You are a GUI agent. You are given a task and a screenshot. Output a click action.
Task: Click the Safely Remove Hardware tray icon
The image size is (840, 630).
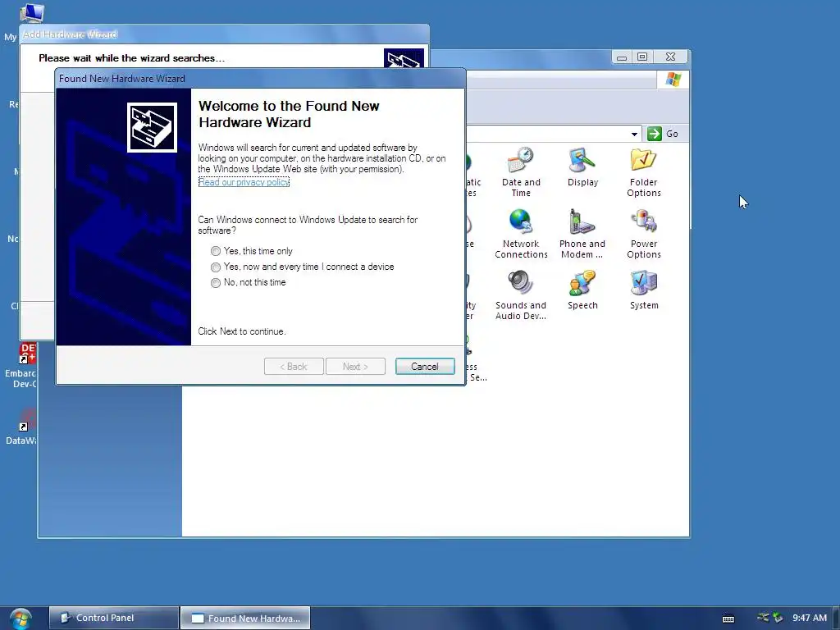[x=778, y=618]
